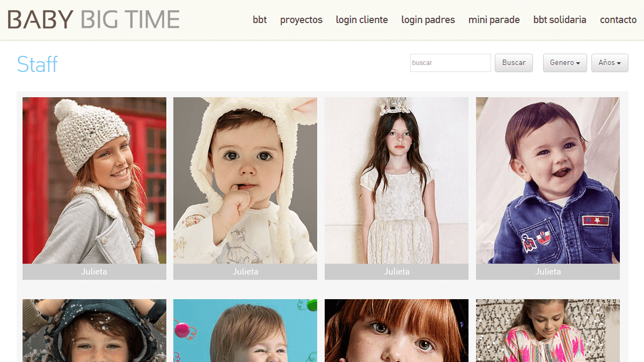644x362 pixels.
Task: Open the bbt menu item
Action: [260, 20]
